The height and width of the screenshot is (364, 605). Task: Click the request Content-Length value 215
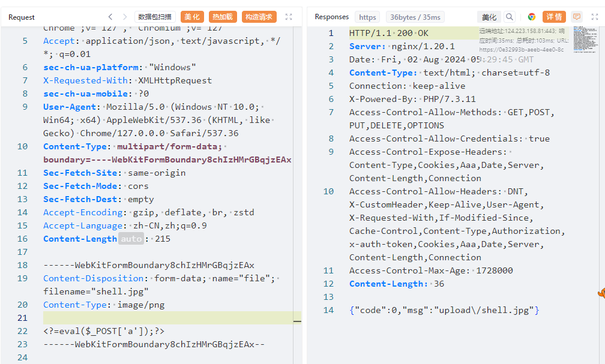click(163, 239)
